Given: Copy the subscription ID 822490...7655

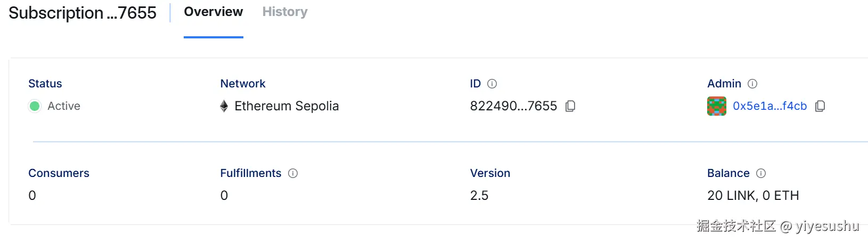Looking at the screenshot, I should pos(570,106).
